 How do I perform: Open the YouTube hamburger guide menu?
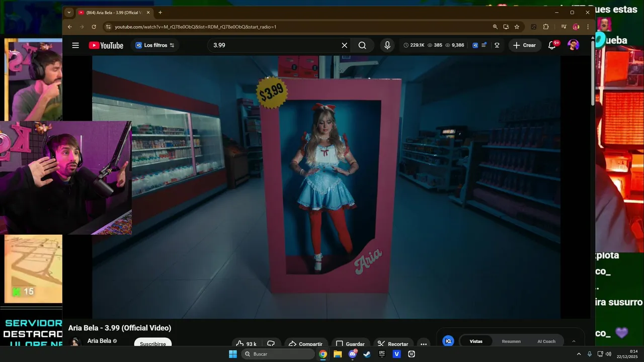pos(75,45)
